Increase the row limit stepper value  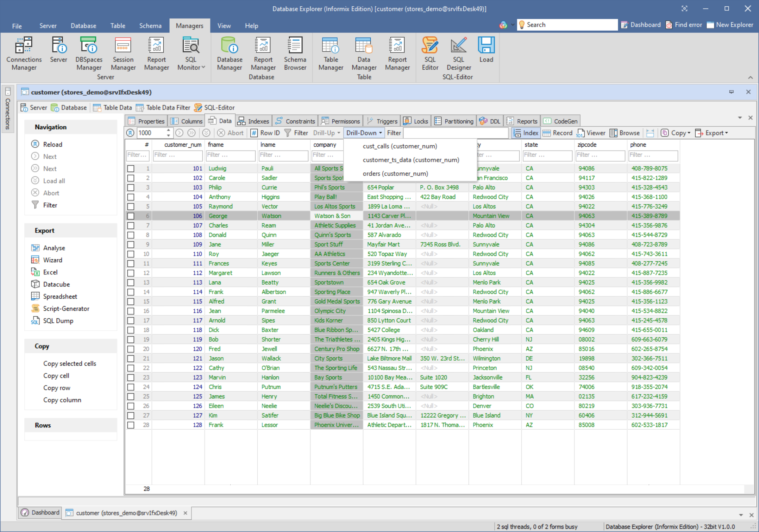click(x=169, y=131)
